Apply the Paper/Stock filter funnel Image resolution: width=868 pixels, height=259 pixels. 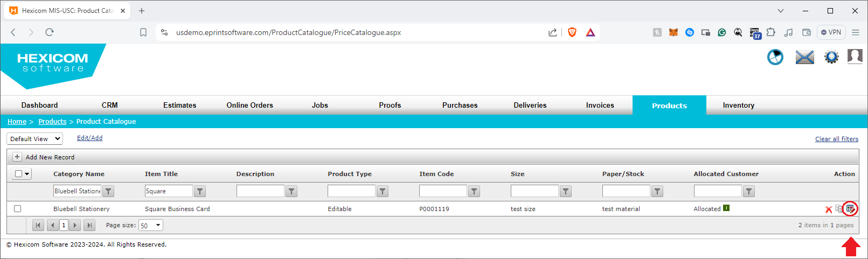[x=657, y=191]
